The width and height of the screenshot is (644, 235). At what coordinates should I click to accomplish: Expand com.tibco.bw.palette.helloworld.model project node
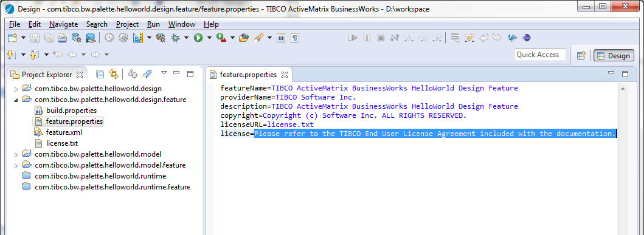point(16,155)
